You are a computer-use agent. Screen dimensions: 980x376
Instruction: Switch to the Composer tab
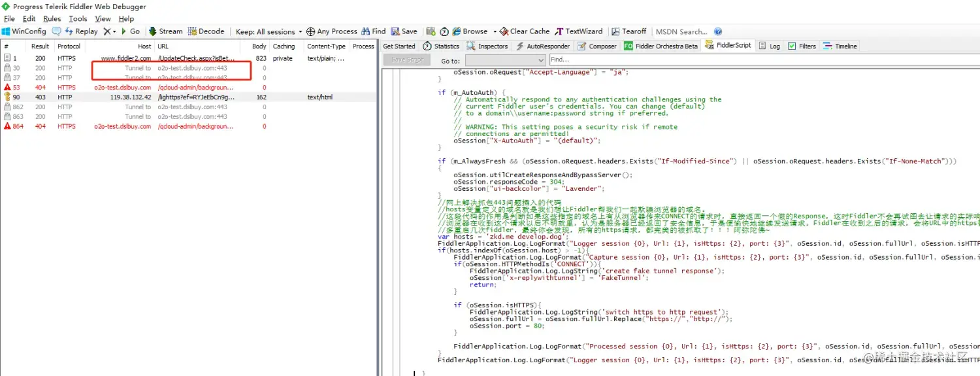(597, 46)
